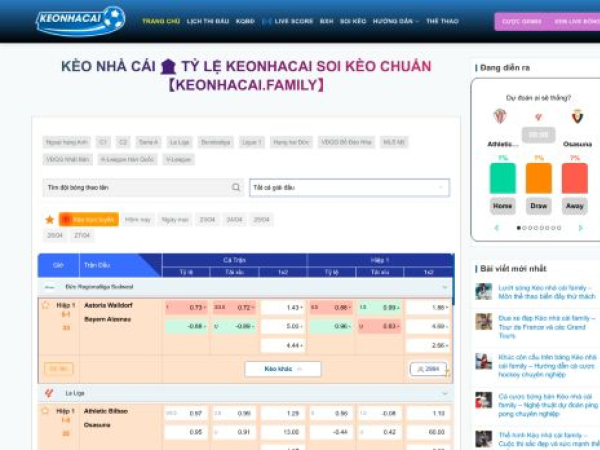This screenshot has width=600, height=450.
Task: Click the red Away percentage bar
Action: (575, 178)
